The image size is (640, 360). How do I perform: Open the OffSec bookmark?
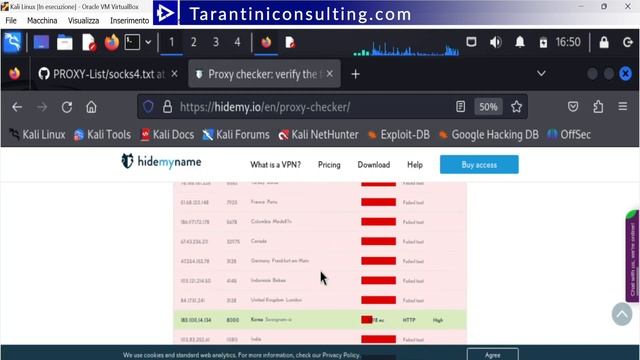569,135
